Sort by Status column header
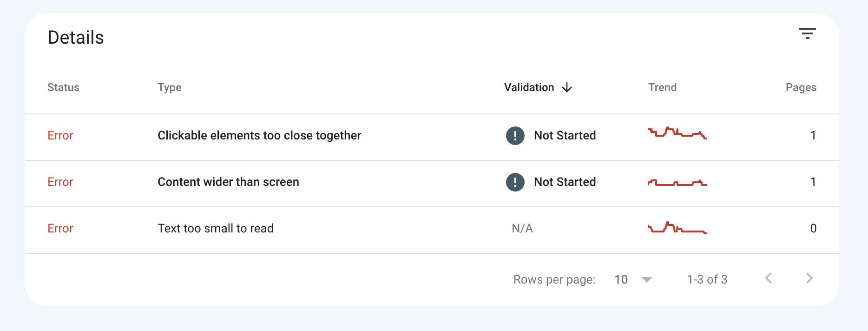 click(x=63, y=87)
